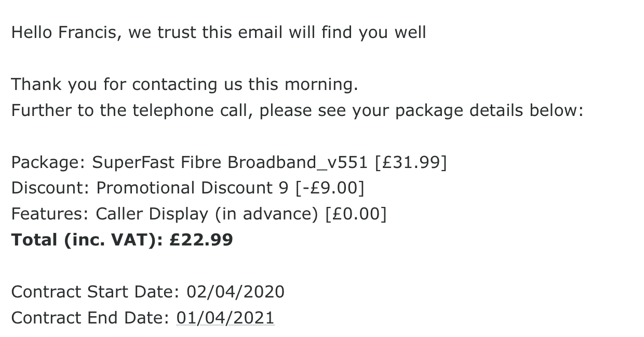Click the Further to the telephone call line
Screen dimensions: 644x337
click(298, 111)
